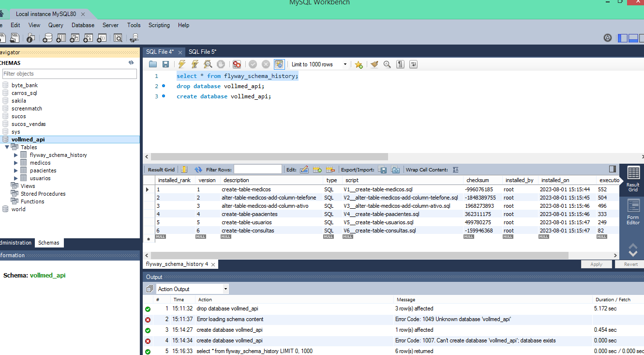Click the insert new row icon

(x=317, y=170)
